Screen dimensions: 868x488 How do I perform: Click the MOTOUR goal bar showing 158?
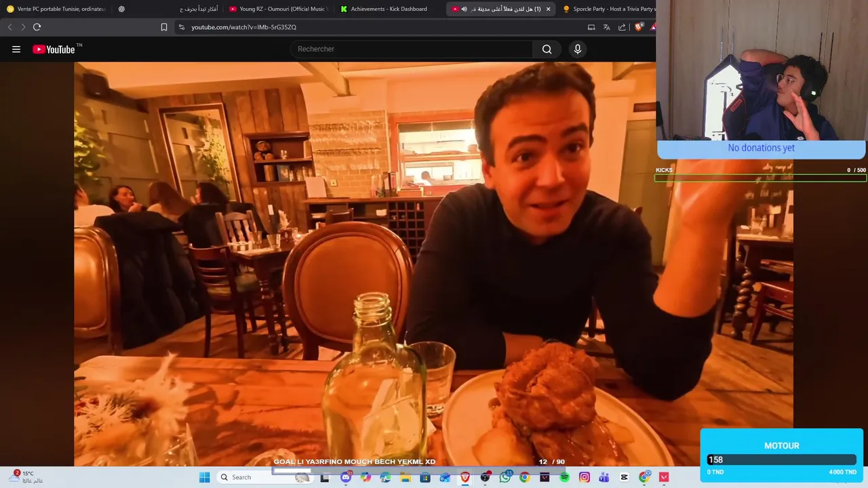[782, 460]
